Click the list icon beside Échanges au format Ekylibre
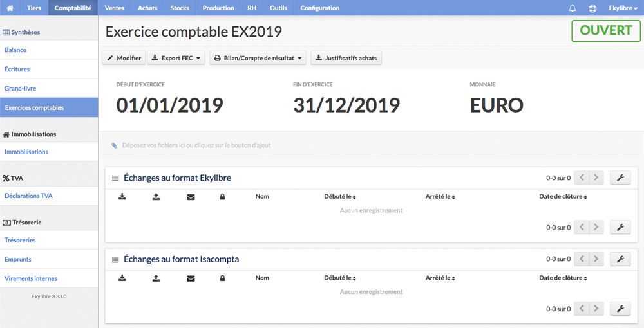Viewport: 644px width, 328px height. point(115,178)
